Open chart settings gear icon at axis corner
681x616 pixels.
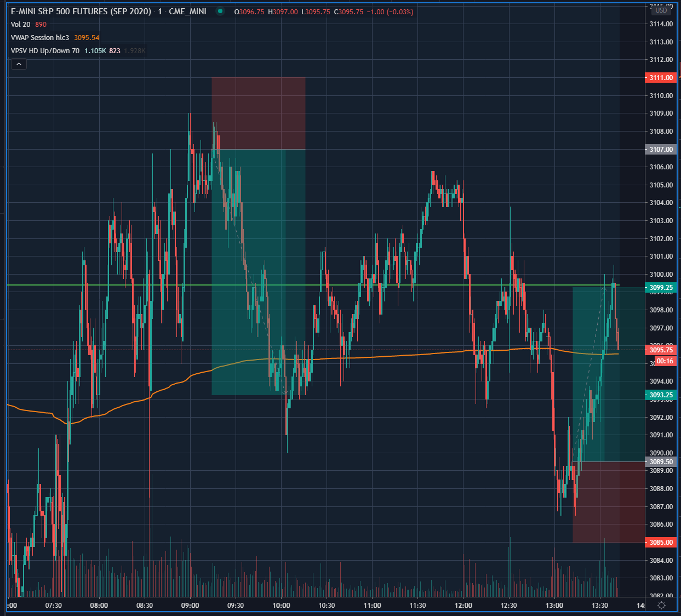click(x=661, y=605)
